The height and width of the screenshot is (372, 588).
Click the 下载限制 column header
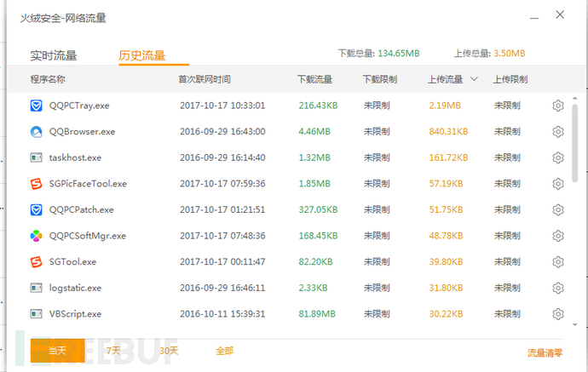click(x=380, y=79)
